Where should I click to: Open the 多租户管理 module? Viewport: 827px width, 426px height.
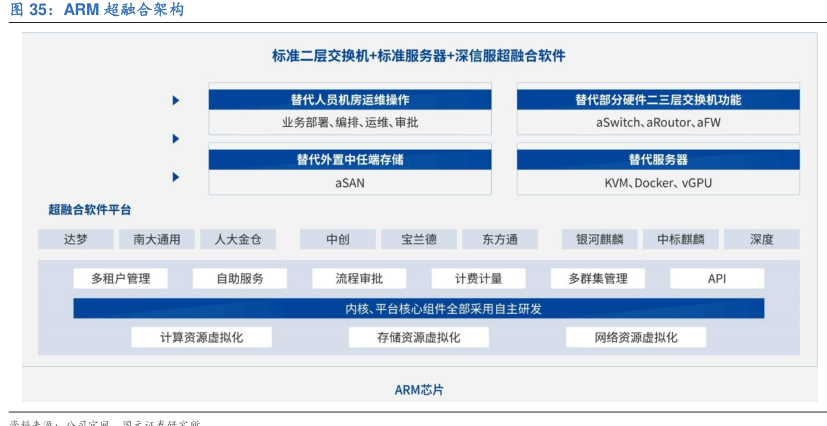[x=120, y=279]
